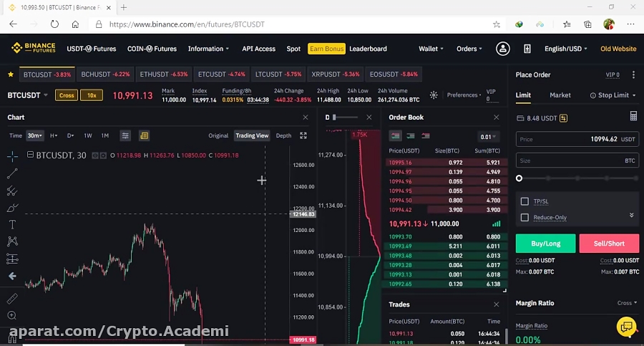
Task: Select the ETHUSDT ticker tab
Action: tap(163, 75)
